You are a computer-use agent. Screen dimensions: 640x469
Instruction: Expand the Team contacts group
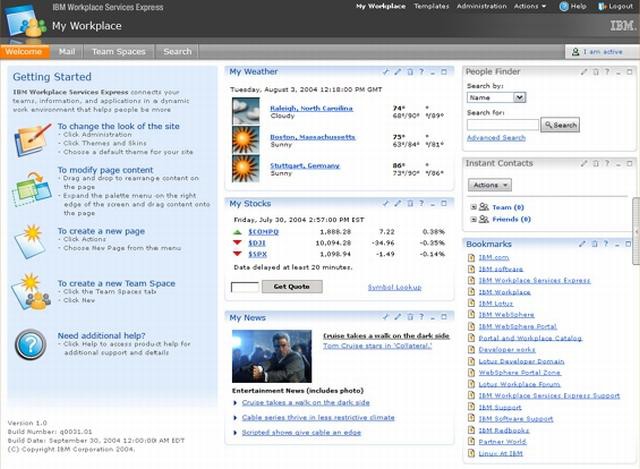coord(472,206)
